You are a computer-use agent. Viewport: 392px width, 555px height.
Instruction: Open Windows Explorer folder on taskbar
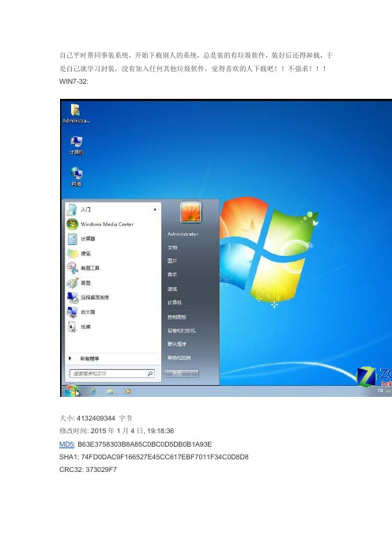point(111,391)
